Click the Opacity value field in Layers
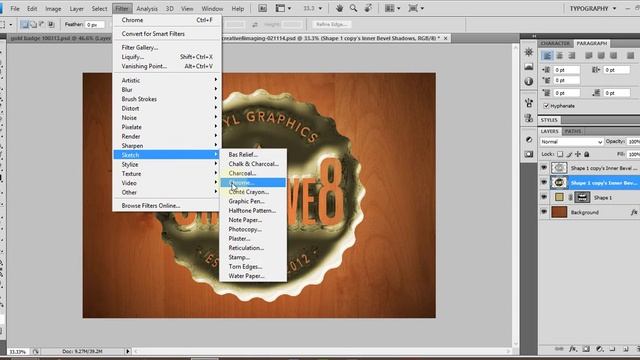The image size is (640, 360). click(633, 142)
